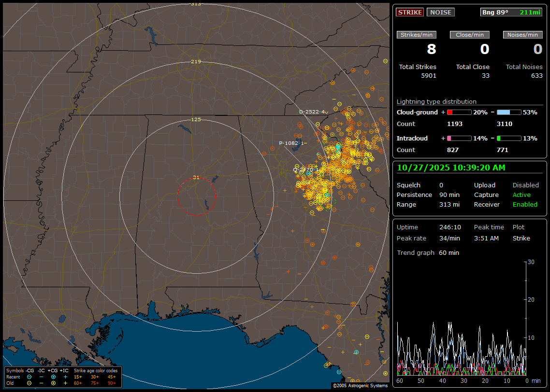Toggle the NOISE indicator
The image size is (550, 392).
(x=440, y=12)
